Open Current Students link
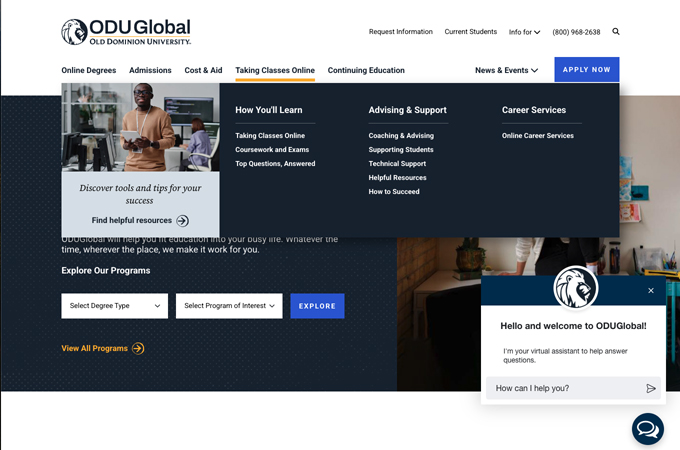 471,32
